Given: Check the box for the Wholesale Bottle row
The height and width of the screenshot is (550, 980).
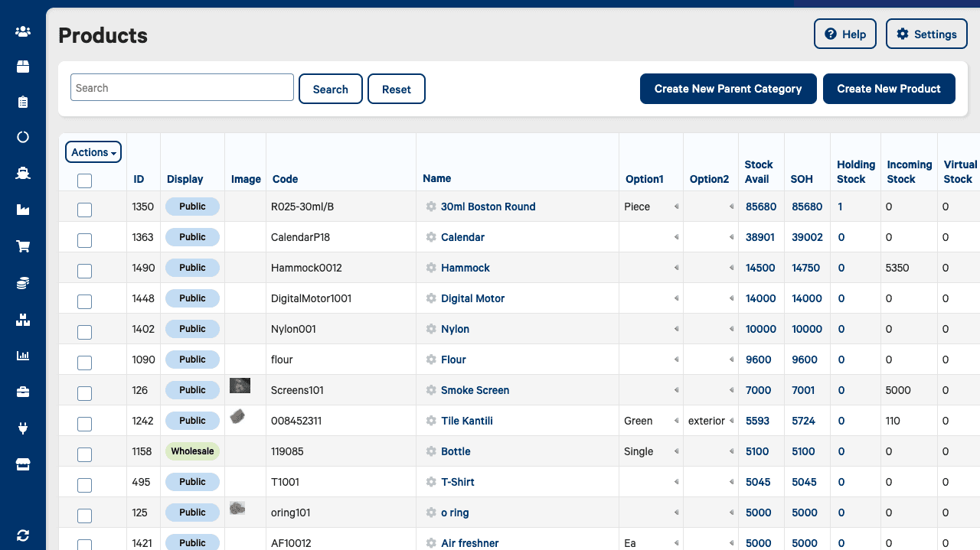Looking at the screenshot, I should (x=85, y=454).
